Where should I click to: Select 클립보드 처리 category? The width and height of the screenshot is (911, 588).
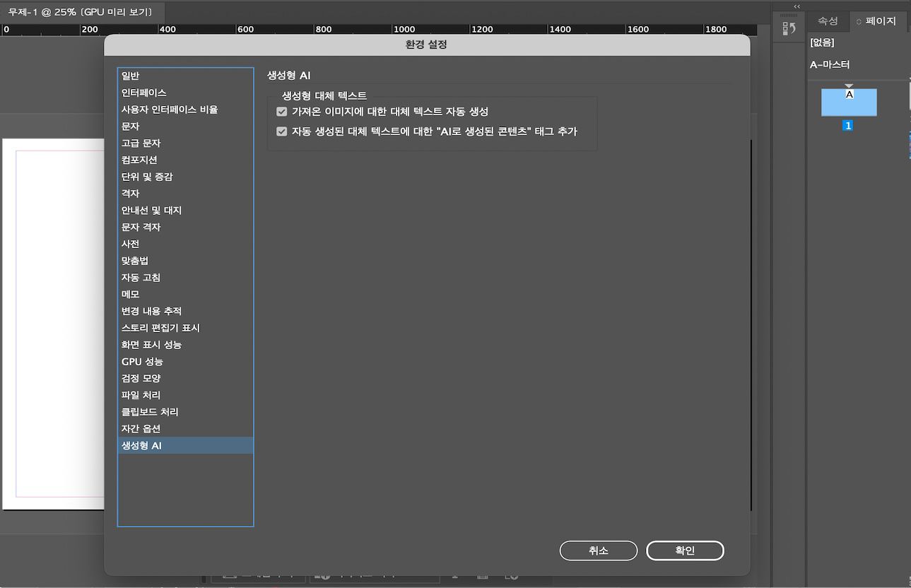[185, 412]
